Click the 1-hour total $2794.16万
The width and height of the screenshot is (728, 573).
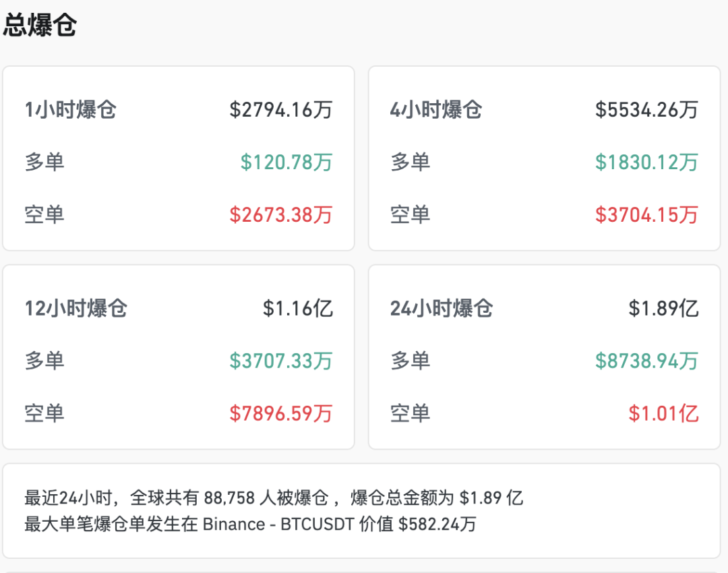pyautogui.click(x=281, y=109)
